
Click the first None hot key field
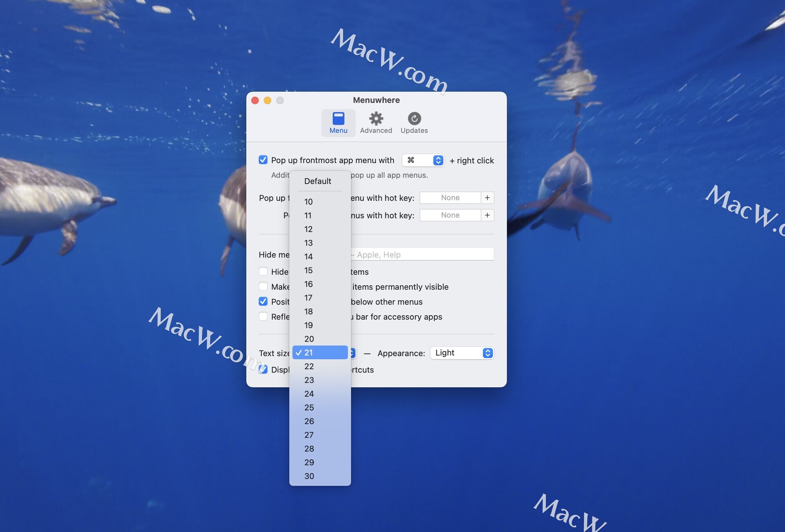tap(450, 198)
